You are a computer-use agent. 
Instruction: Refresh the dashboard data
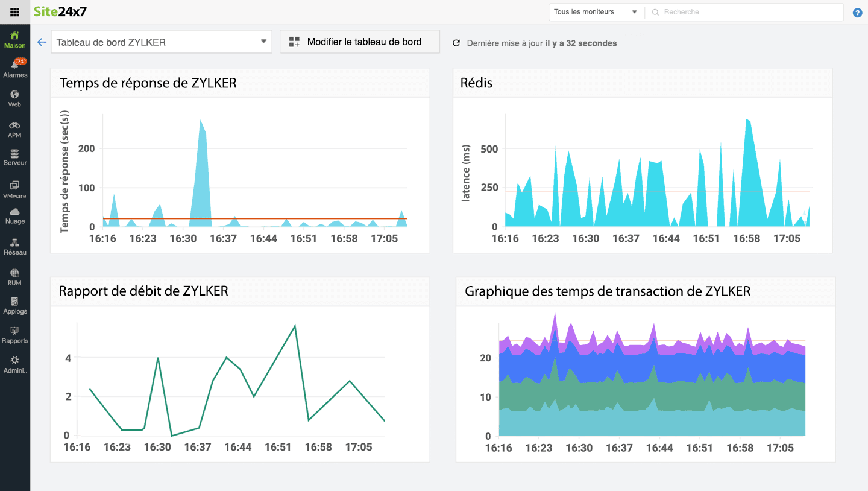(456, 43)
